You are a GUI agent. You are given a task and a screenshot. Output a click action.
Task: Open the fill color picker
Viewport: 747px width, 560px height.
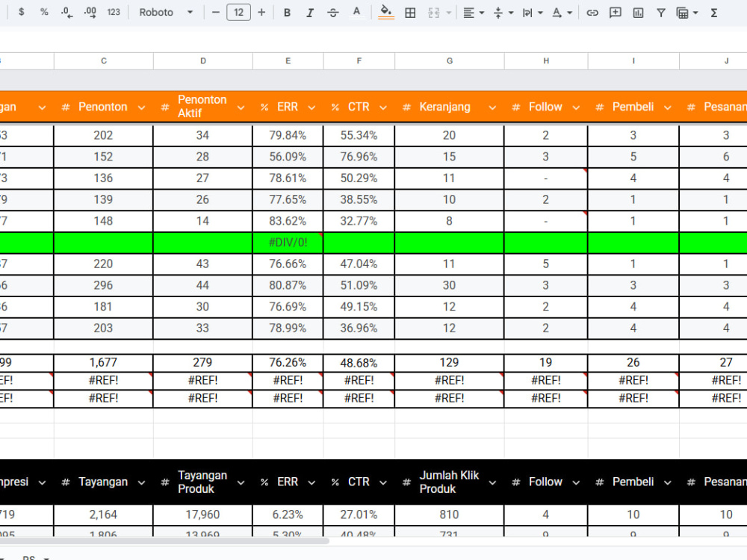[x=386, y=13]
